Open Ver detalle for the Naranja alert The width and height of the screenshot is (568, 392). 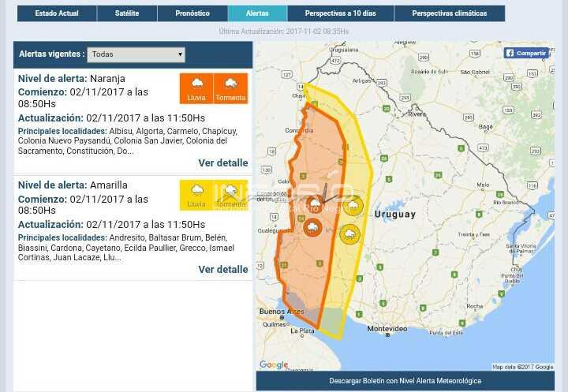(x=222, y=163)
